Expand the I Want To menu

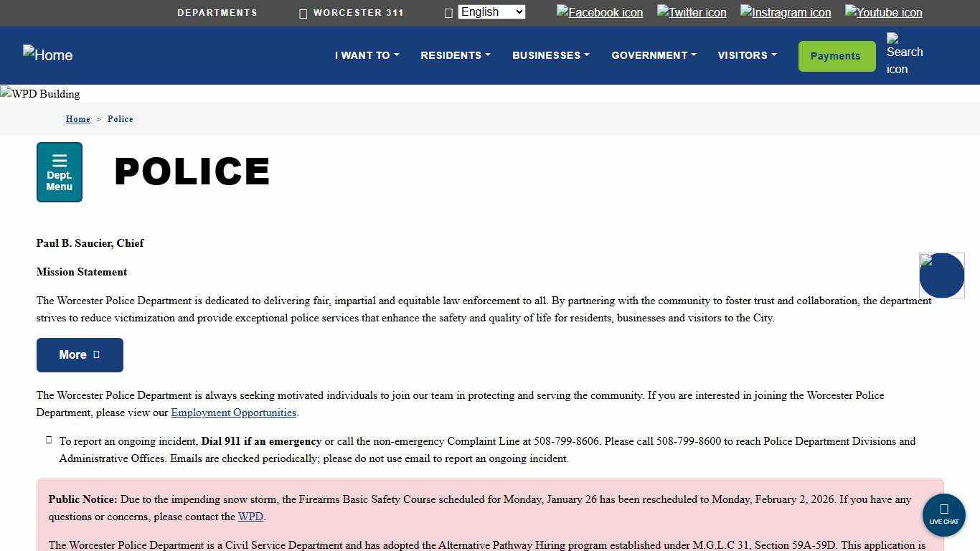tap(367, 55)
